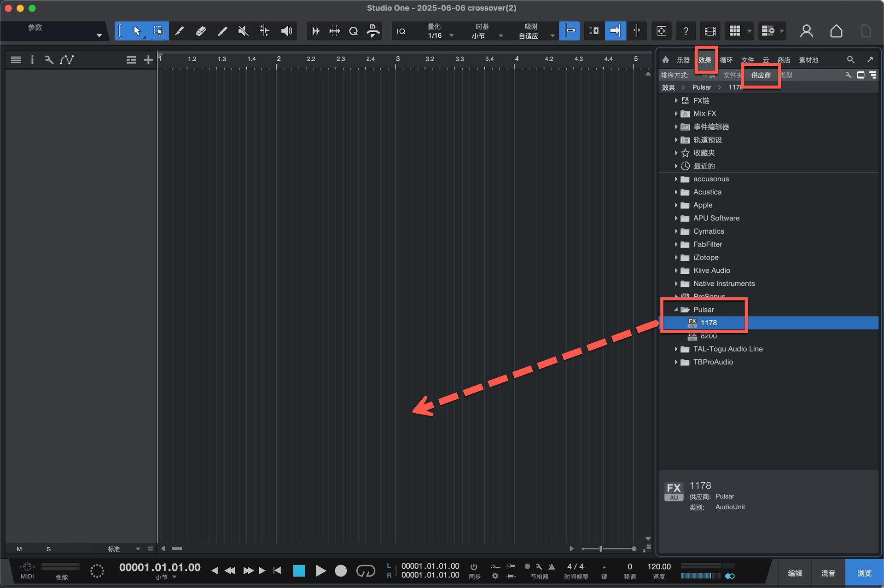Toggle global Solo S button

click(x=49, y=549)
